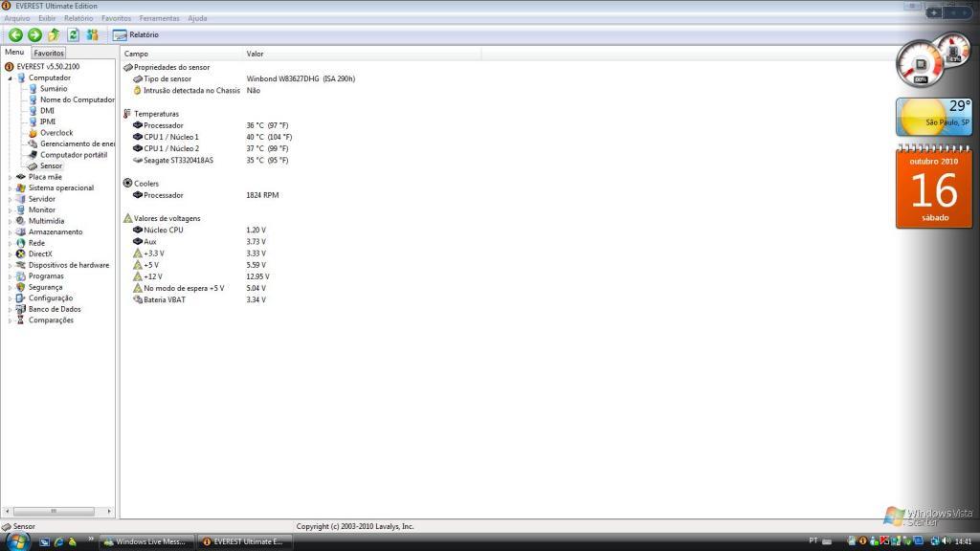Select the Processador 1824 RPM cooler row

206,195
